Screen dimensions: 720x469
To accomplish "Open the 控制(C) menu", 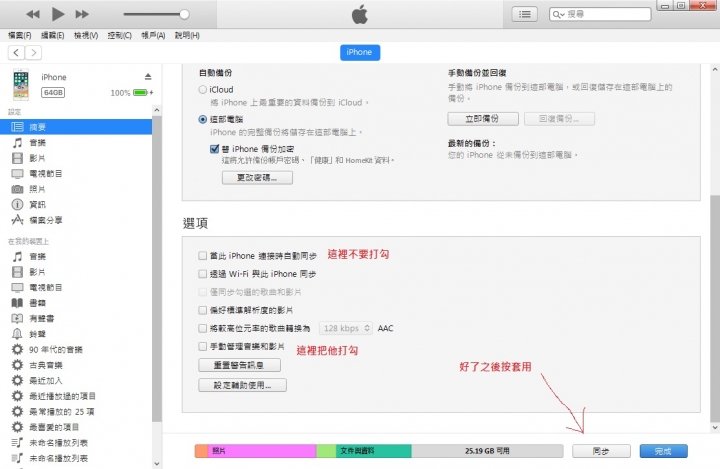I will pos(119,35).
